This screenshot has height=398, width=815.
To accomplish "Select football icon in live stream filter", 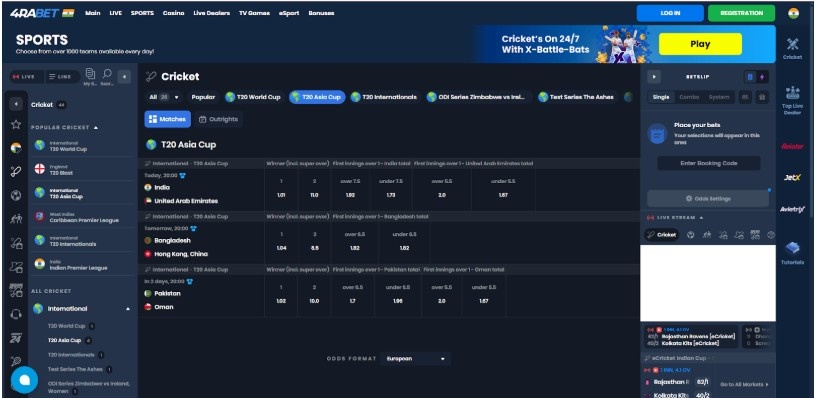I will [x=690, y=235].
